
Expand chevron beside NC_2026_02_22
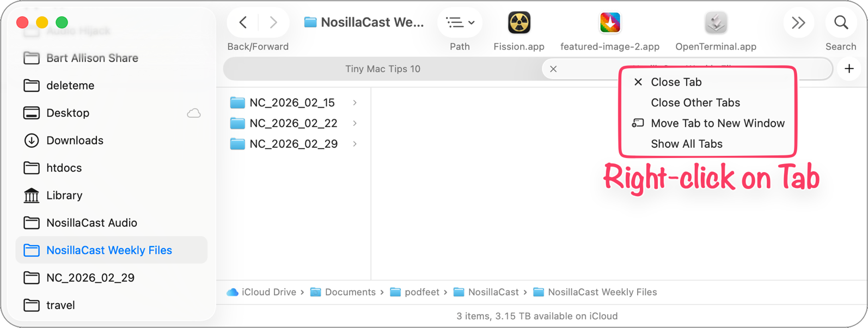click(355, 123)
